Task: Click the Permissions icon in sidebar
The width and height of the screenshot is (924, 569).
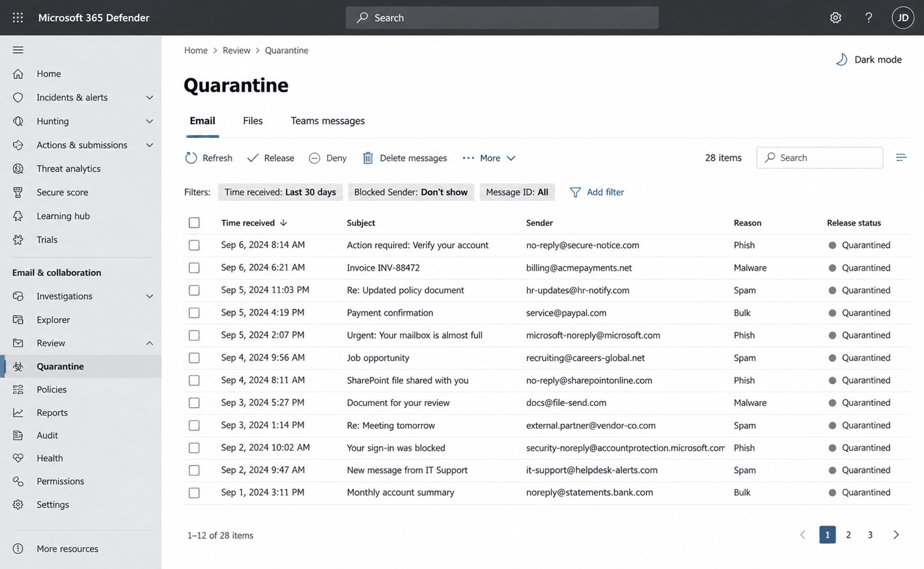Action: [18, 481]
